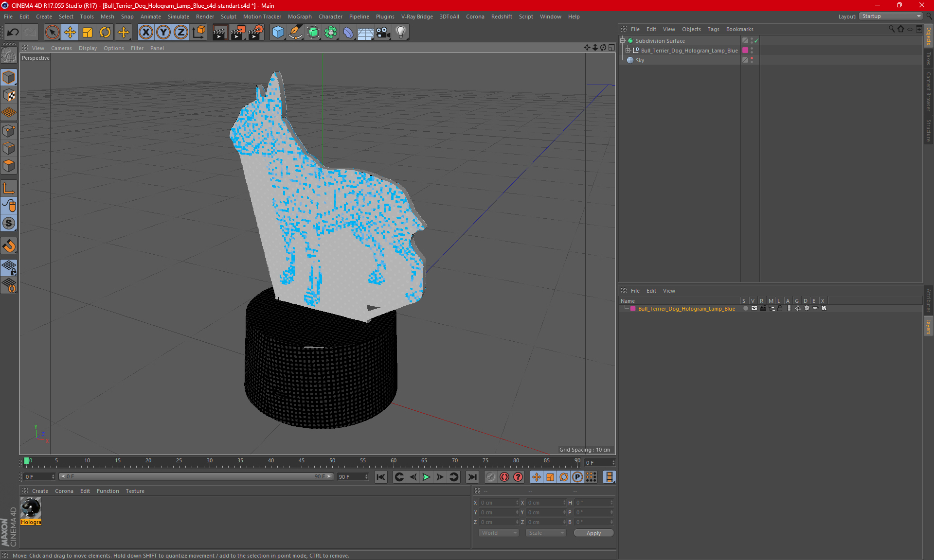934x560 pixels.
Task: Open the viewport Cameras menu
Action: coord(61,48)
